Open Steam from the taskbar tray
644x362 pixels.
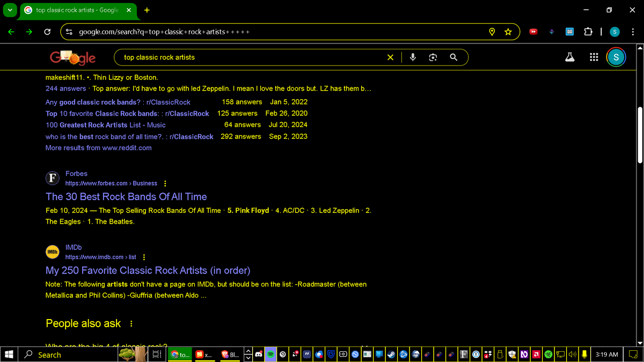tap(391, 354)
